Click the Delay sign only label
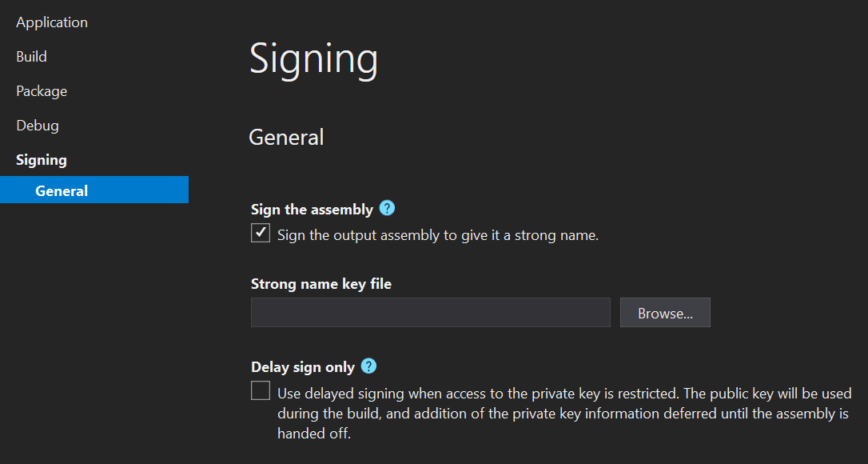 tap(305, 366)
